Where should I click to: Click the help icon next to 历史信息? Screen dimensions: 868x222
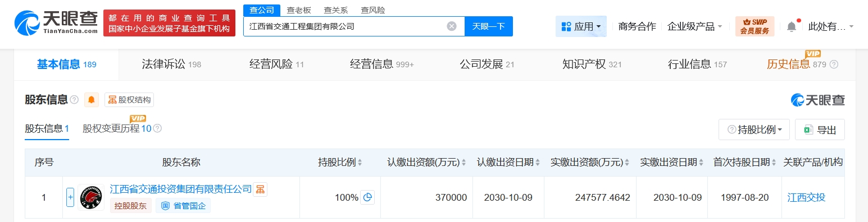[834, 64]
